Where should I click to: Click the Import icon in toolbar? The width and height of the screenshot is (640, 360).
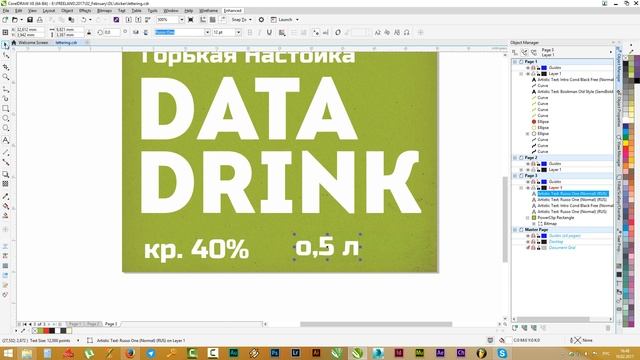[129, 20]
